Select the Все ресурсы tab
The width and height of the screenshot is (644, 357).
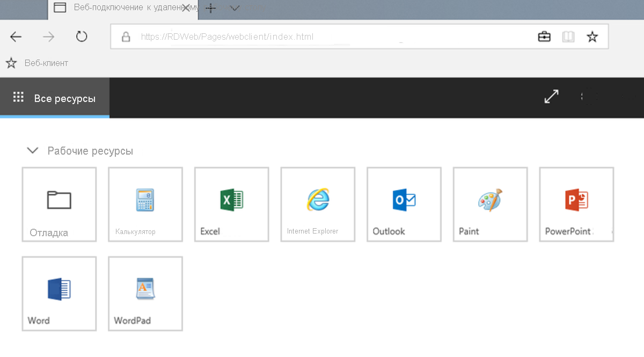tap(55, 98)
